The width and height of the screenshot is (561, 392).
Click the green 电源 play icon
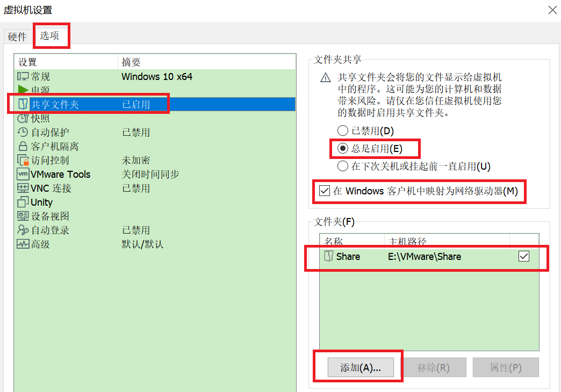[x=23, y=90]
